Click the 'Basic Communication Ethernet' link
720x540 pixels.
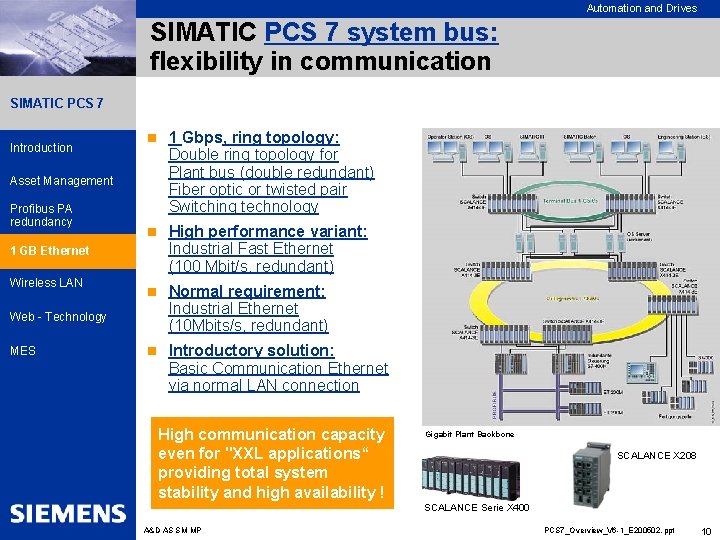[278, 368]
